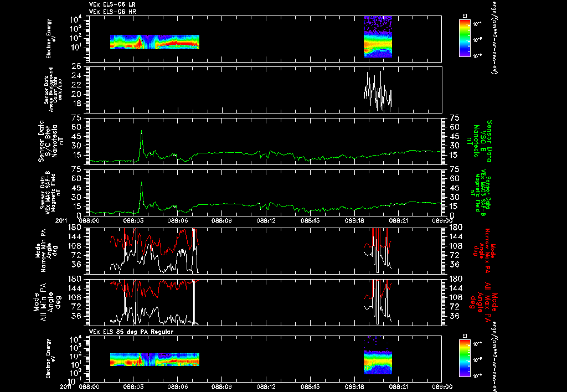Select the "Mode Narrow Min PA Angle" label
The height and width of the screenshot is (392, 567).
pyautogui.click(x=46, y=250)
